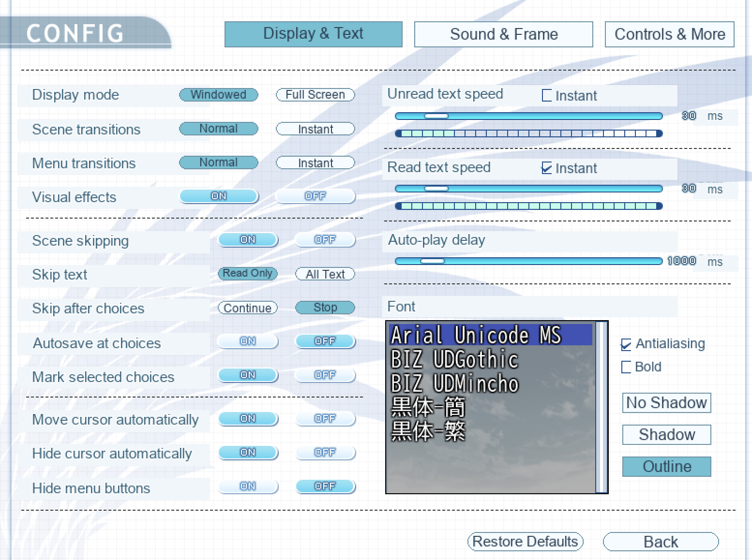Set Scene transitions to Instant
The image size is (752, 560).
[x=315, y=129]
